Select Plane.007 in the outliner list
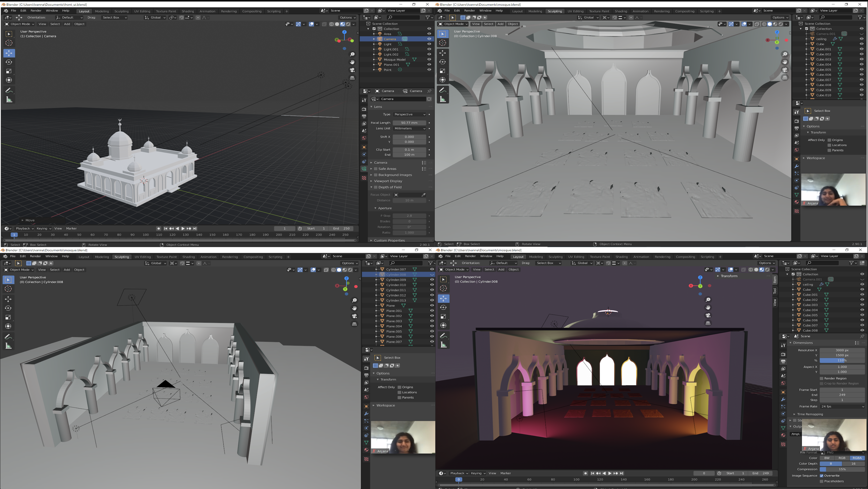Screen dimensions: 868x489 pyautogui.click(x=394, y=342)
